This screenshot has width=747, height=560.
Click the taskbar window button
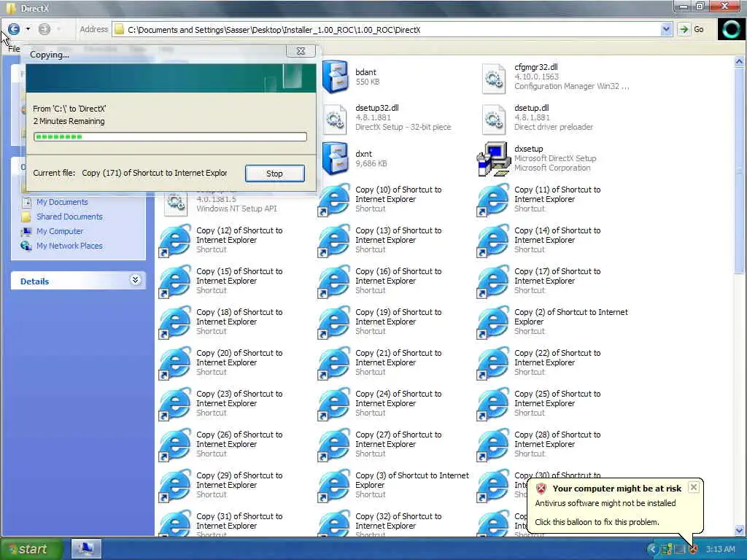(x=86, y=549)
